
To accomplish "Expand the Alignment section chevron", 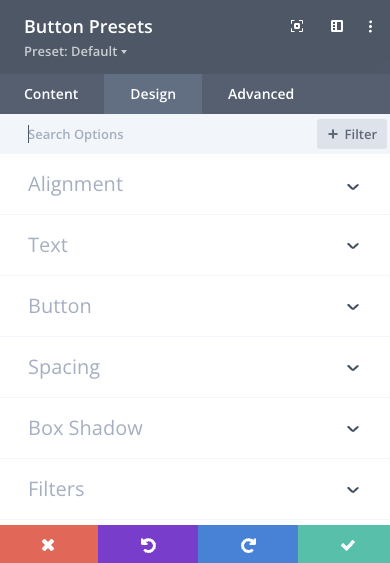I will [x=353, y=186].
